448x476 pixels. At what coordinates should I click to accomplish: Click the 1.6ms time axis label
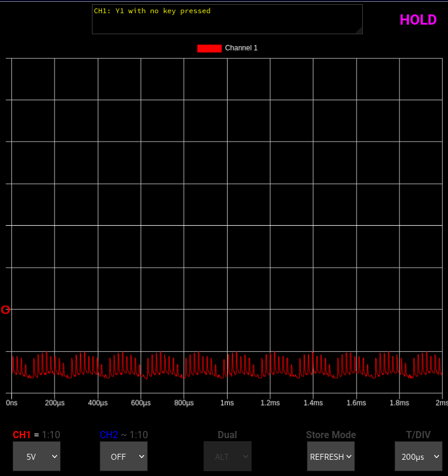pyautogui.click(x=356, y=403)
